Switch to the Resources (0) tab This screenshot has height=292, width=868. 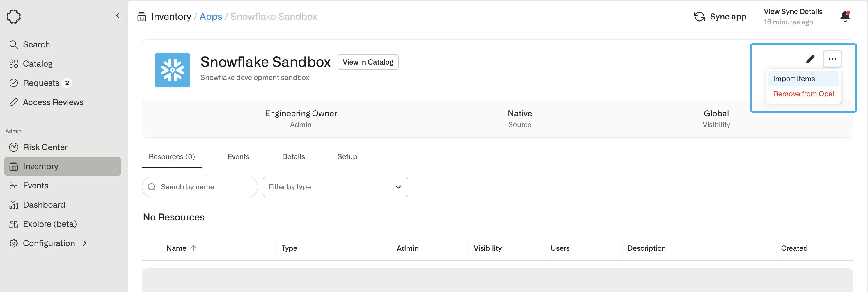click(172, 156)
